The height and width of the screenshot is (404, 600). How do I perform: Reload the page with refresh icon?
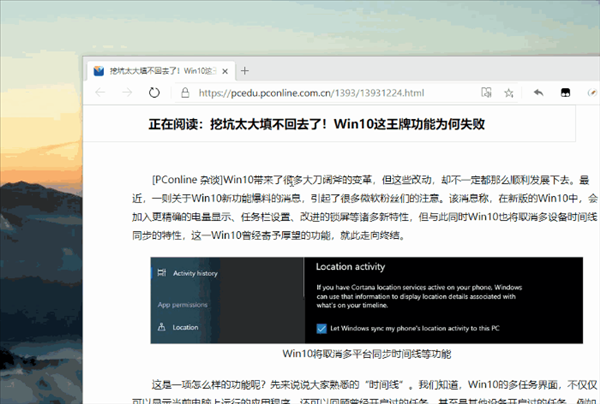(x=154, y=93)
